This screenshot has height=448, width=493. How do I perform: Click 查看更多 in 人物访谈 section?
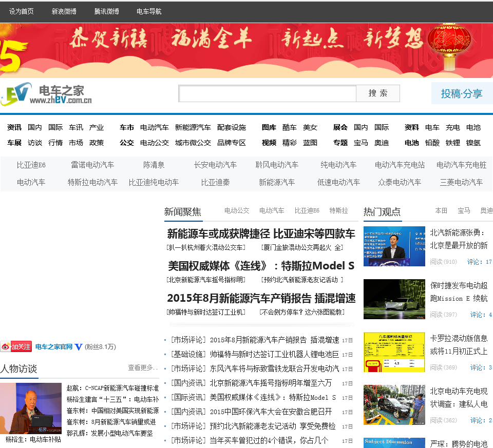pos(143,367)
